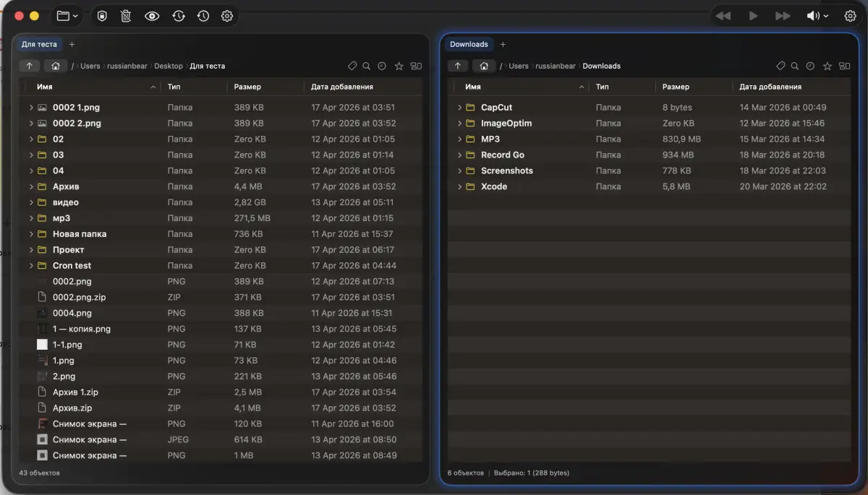Click Users in left pane breadcrumb

90,66
